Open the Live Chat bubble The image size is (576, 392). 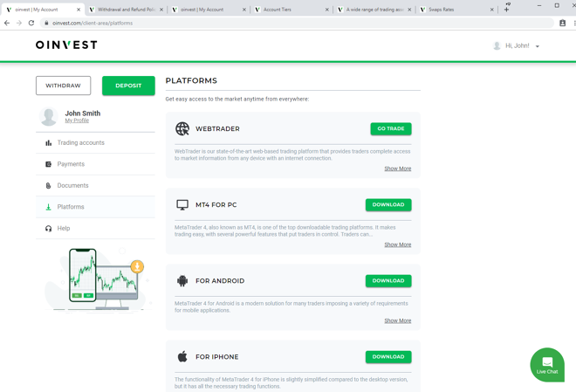point(547,365)
